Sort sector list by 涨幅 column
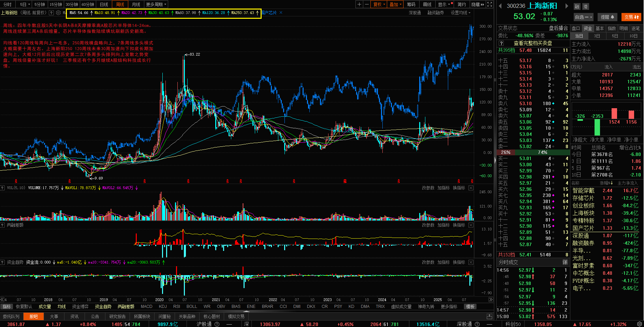The height and width of the screenshot is (327, 644). pyautogui.click(x=606, y=183)
